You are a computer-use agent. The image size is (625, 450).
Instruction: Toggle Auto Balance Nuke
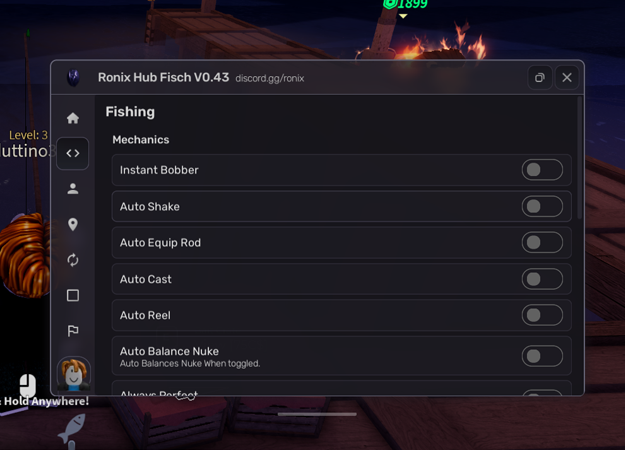542,356
